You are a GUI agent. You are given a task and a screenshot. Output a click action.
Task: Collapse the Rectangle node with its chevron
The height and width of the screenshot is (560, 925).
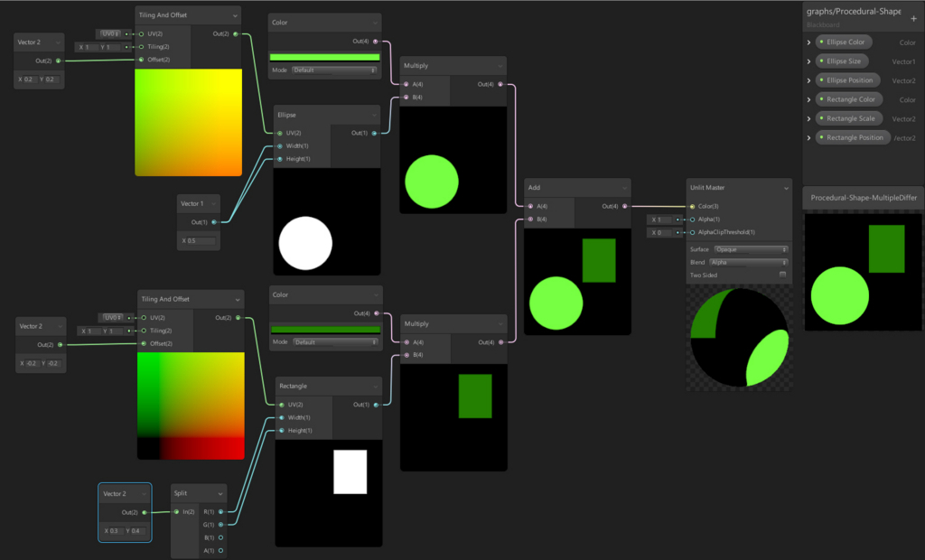tap(375, 387)
